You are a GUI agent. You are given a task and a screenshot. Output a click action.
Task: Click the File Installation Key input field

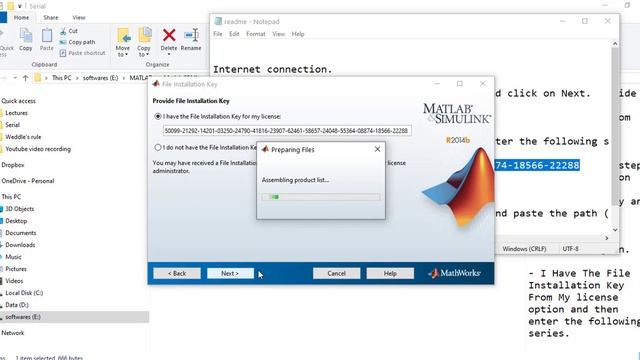click(287, 131)
